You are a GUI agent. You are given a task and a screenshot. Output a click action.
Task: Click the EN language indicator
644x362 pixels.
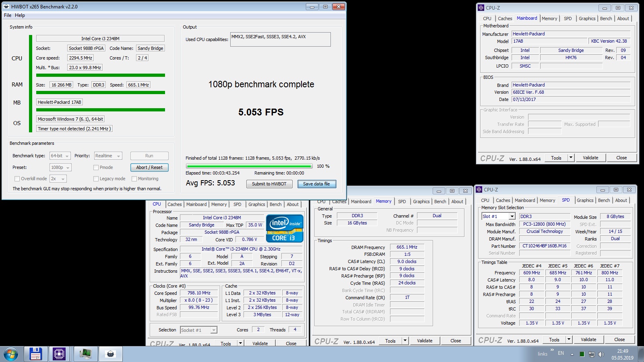[561, 353]
